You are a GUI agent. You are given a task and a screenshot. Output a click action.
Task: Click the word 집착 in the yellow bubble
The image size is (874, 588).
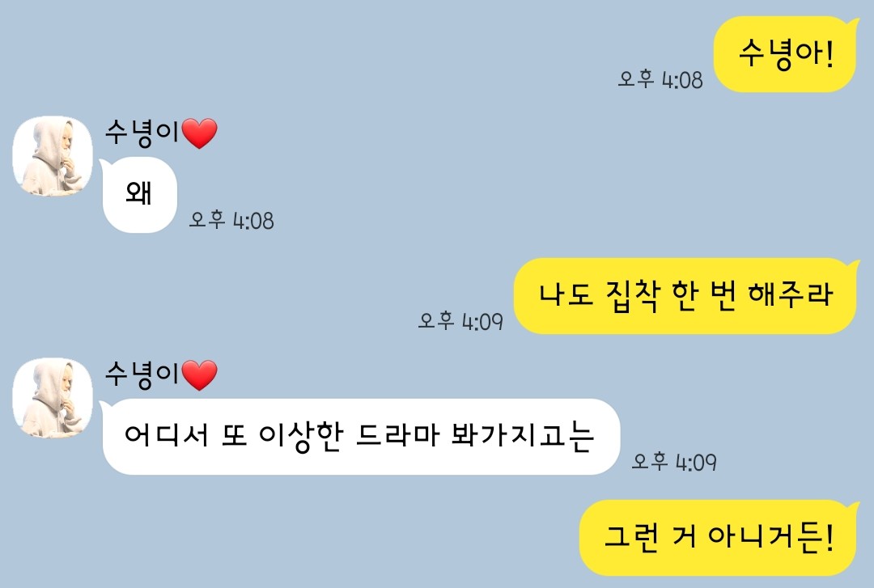(633, 295)
